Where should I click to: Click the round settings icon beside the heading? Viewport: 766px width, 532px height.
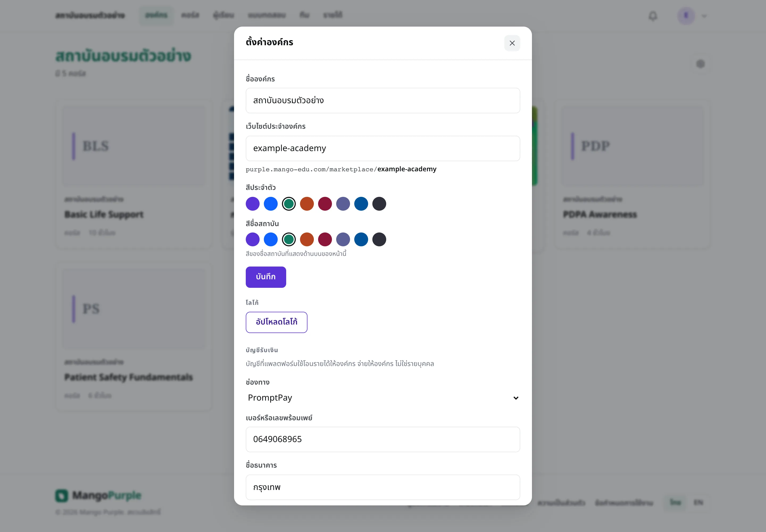700,64
